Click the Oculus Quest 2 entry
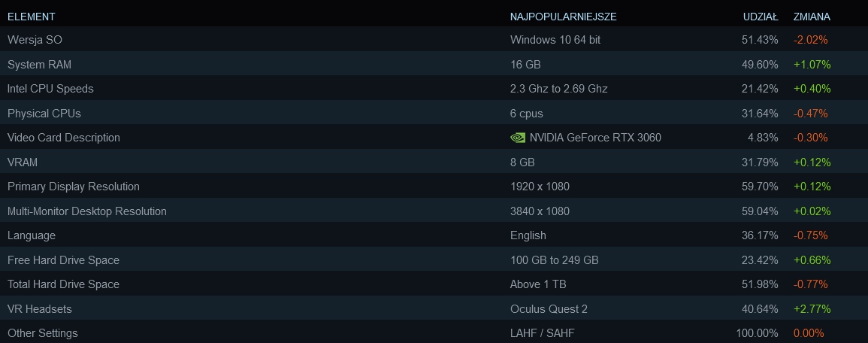Image resolution: width=868 pixels, height=343 pixels. coord(549,309)
